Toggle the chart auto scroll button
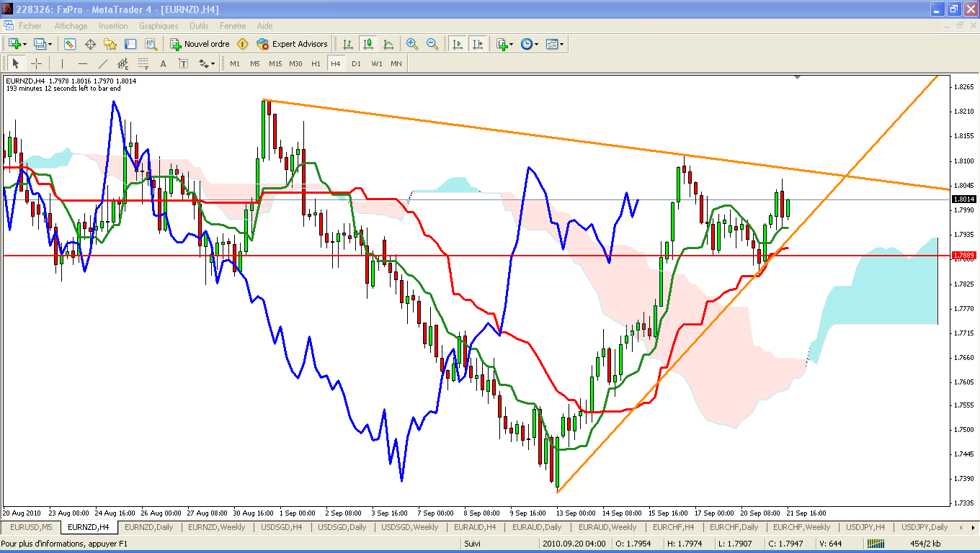 point(457,44)
